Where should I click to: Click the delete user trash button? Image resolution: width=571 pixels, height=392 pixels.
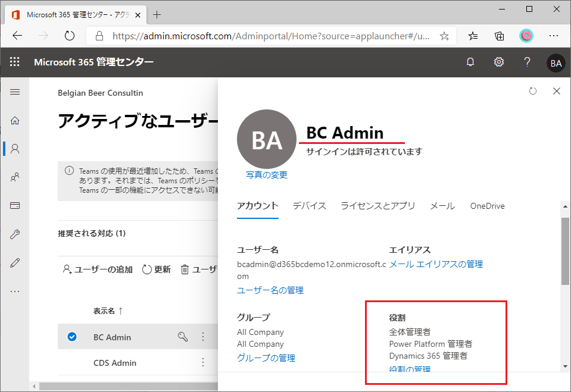click(199, 269)
